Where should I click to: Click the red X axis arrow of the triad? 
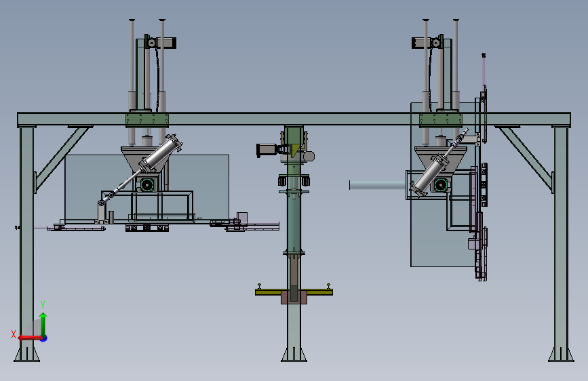(x=29, y=338)
